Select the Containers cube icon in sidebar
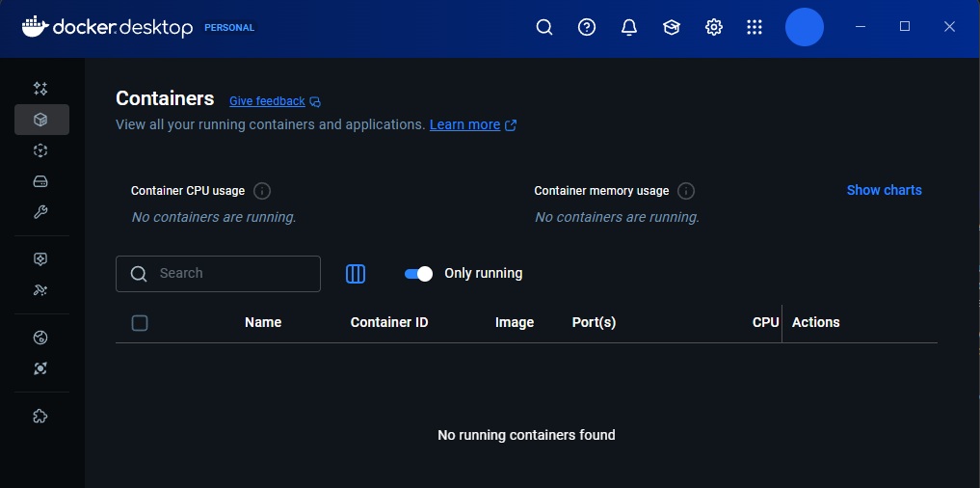Viewport: 980px width, 488px height. [40, 120]
